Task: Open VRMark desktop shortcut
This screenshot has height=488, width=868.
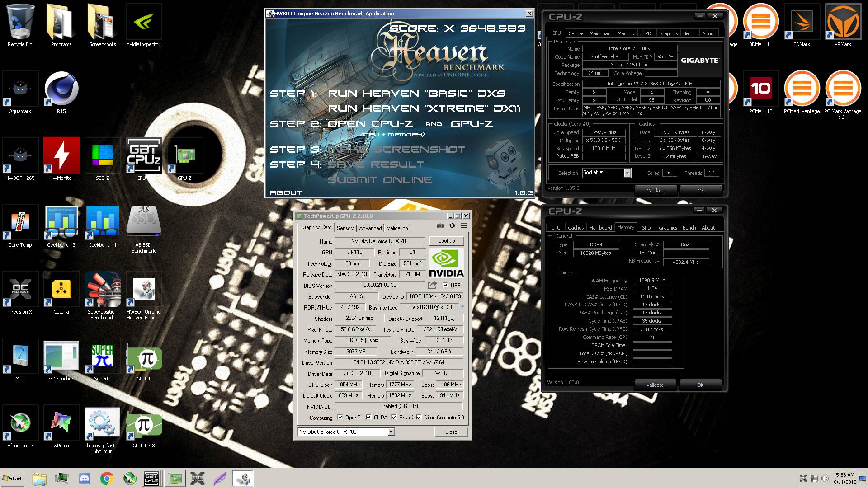Action: [x=843, y=26]
